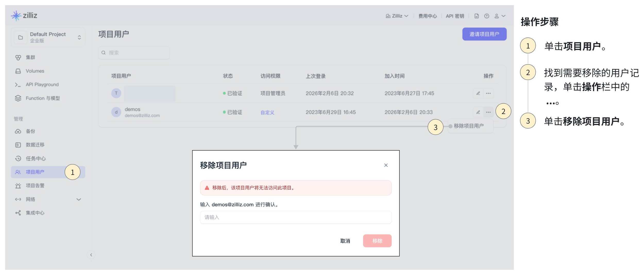Go to 集群 in the sidebar
The height and width of the screenshot is (275, 644).
pyautogui.click(x=30, y=57)
